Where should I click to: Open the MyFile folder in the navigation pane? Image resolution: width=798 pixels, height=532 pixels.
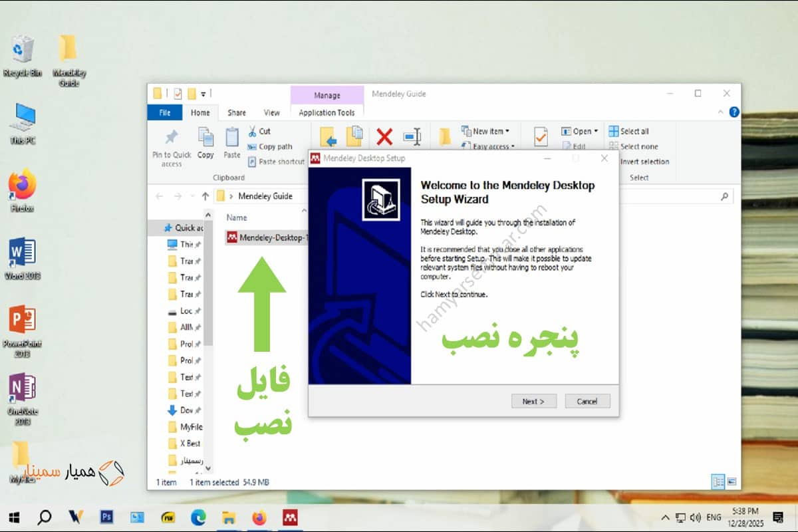click(x=184, y=427)
